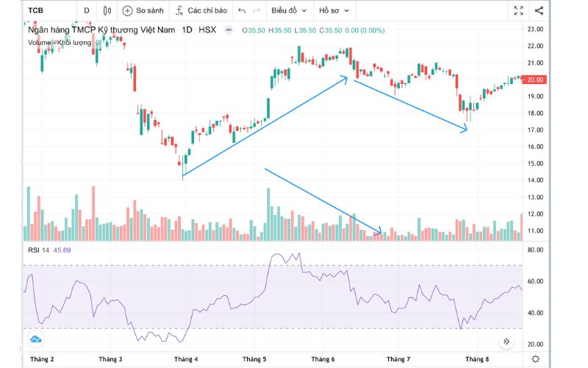The image size is (588, 368).
Task: Click the So sánh plus icon
Action: (x=127, y=11)
